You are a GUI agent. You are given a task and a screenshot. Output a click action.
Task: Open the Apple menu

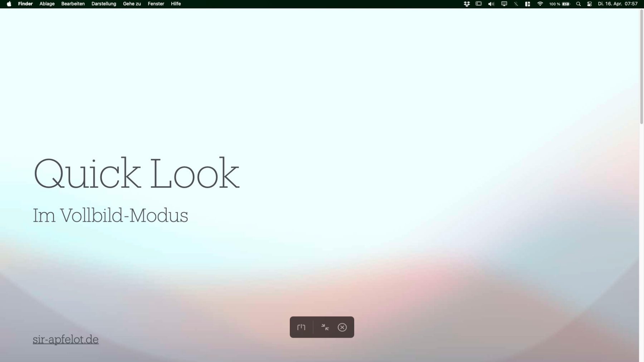point(9,4)
